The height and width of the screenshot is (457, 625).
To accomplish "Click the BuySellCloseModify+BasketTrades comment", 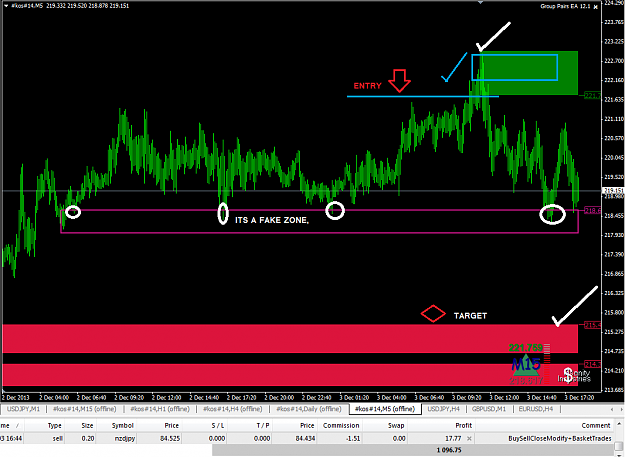I will point(560,438).
